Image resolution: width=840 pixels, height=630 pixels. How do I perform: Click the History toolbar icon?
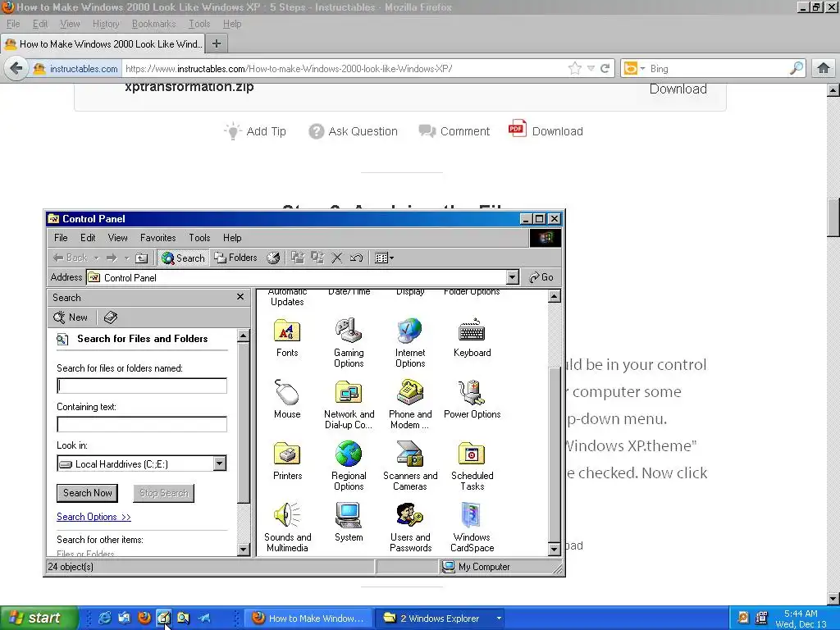click(273, 258)
